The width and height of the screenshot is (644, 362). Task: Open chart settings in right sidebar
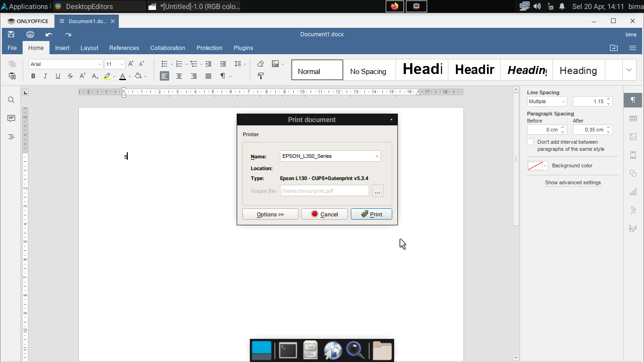tap(633, 192)
